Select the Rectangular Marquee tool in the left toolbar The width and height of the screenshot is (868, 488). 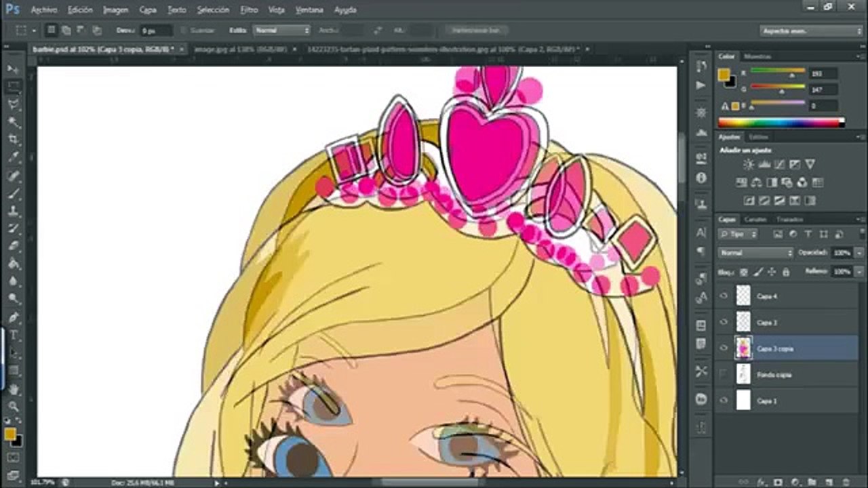[13, 87]
